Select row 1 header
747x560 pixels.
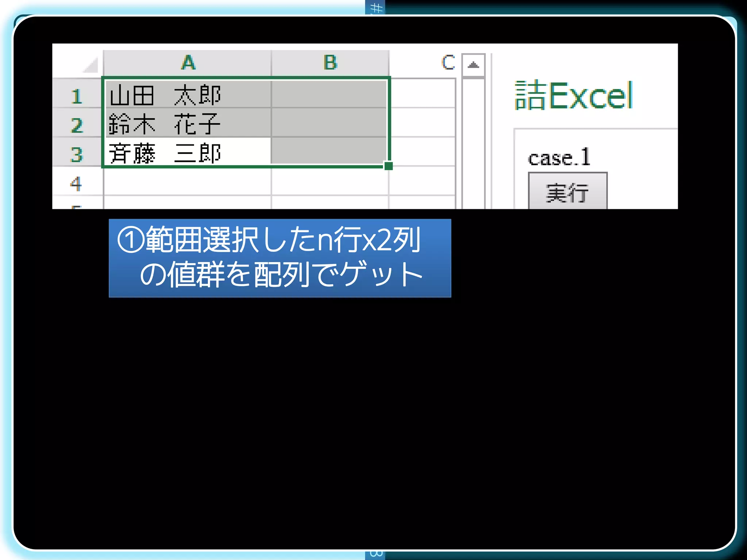(77, 94)
